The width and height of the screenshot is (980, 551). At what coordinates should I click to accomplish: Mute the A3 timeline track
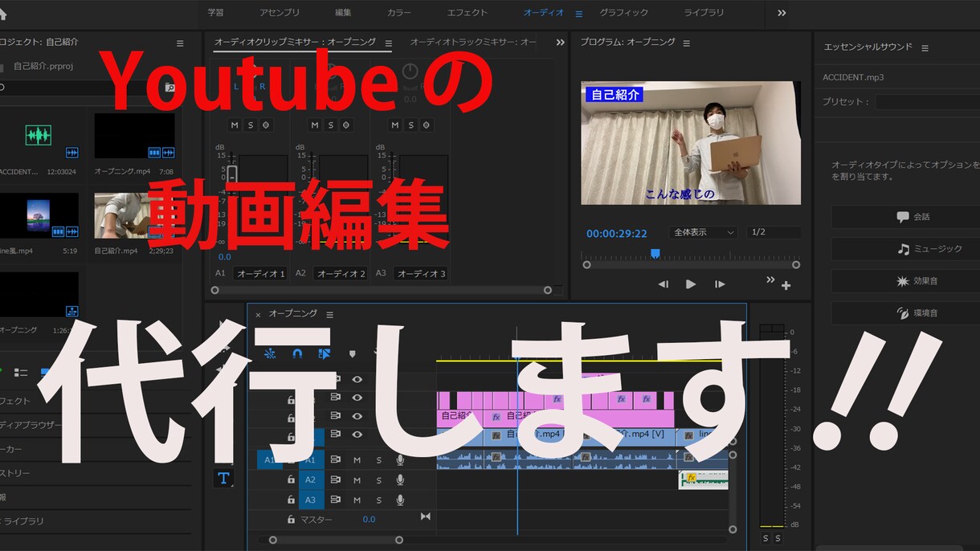click(x=357, y=500)
